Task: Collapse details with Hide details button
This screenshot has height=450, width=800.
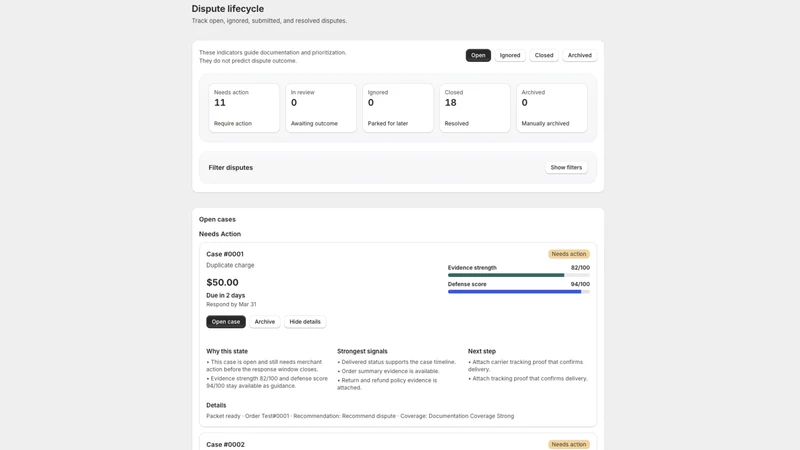Action: [x=305, y=322]
